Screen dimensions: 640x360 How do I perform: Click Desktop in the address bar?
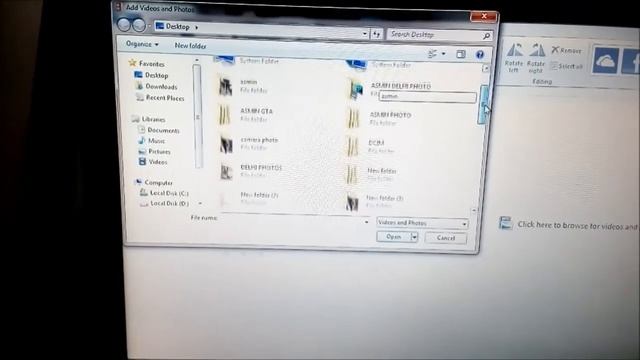[177, 27]
